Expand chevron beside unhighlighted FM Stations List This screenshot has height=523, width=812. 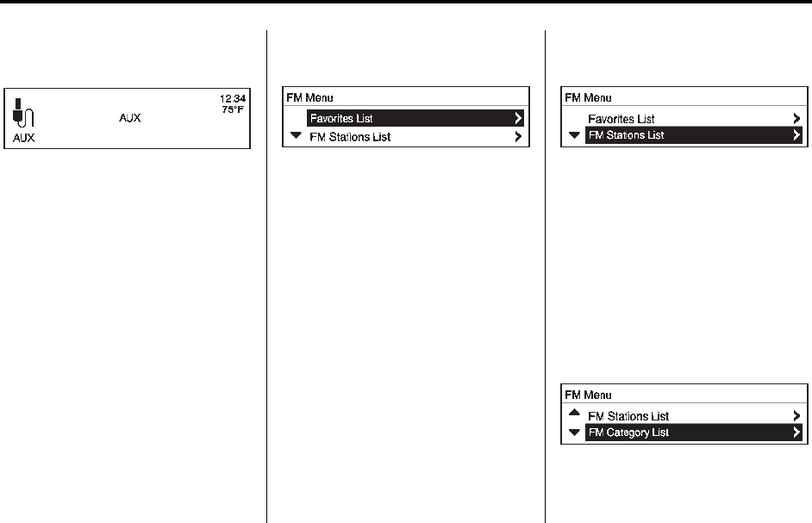coord(518,137)
